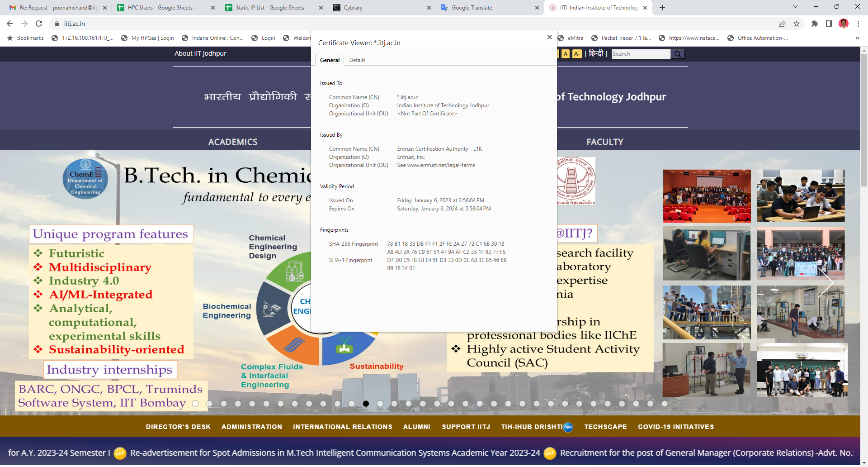The width and height of the screenshot is (868, 467).
Task: Open ADMINISTRATION link
Action: coord(252,427)
